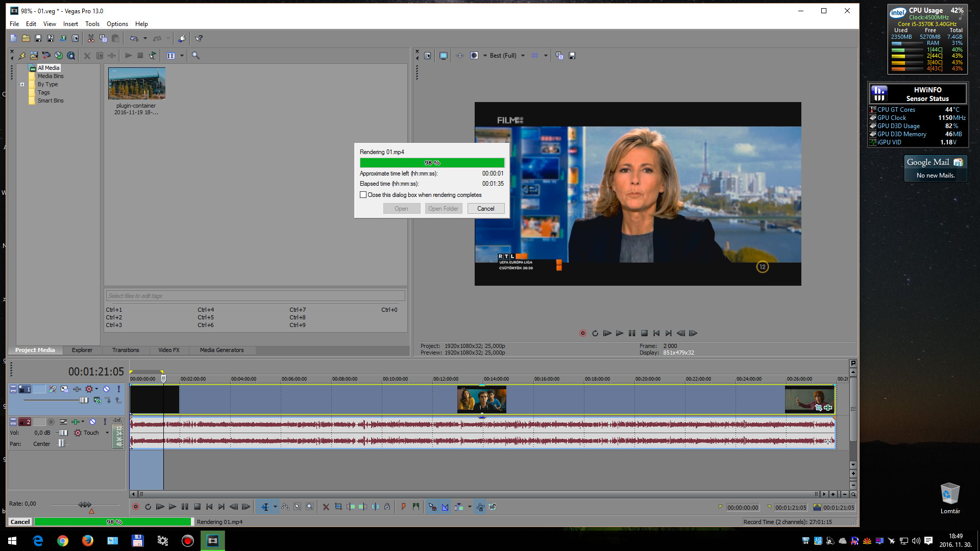Click the Insert Region icon
This screenshot has height=551, width=980.
(416, 507)
